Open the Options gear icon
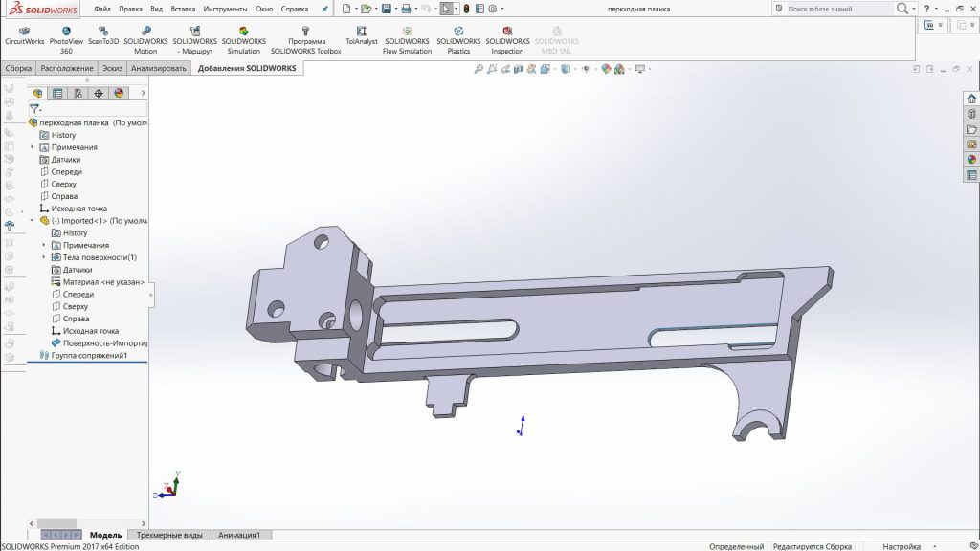 (493, 9)
